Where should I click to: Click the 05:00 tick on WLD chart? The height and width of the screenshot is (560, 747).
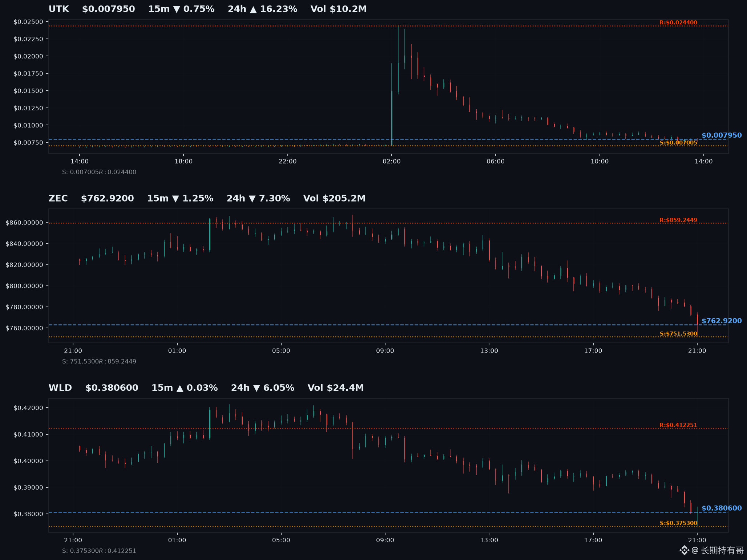coord(281,540)
